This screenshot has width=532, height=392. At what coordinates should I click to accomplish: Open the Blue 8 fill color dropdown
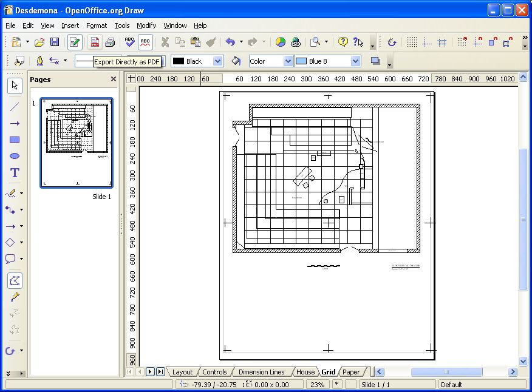357,61
